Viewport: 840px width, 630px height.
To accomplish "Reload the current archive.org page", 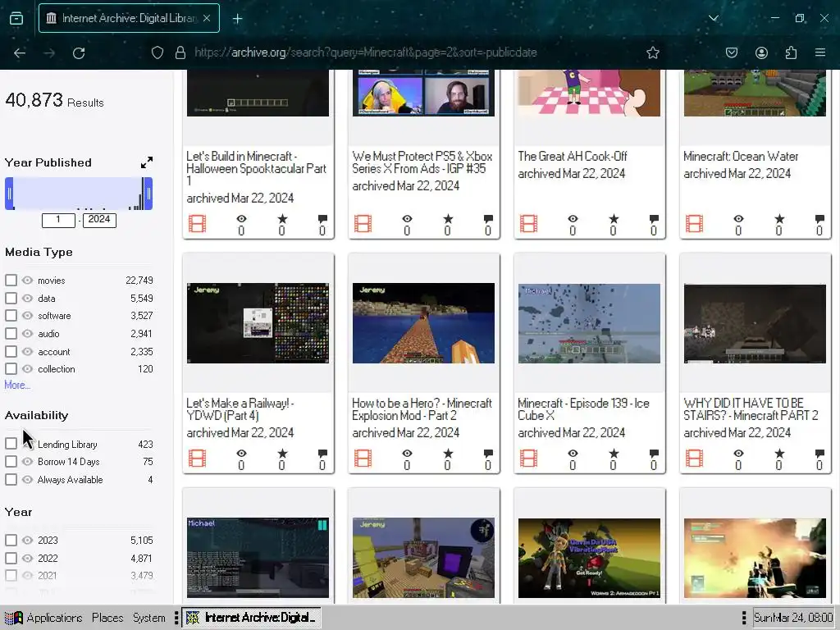I will point(79,52).
